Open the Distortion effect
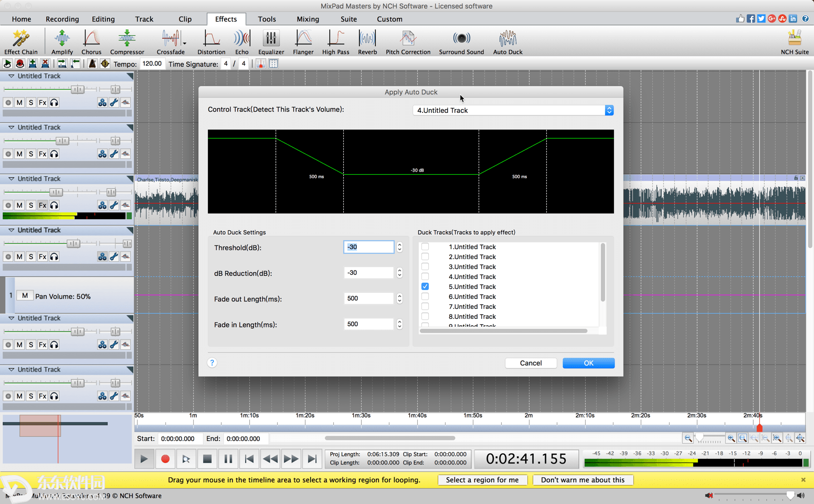This screenshot has height=504, width=814. tap(212, 42)
